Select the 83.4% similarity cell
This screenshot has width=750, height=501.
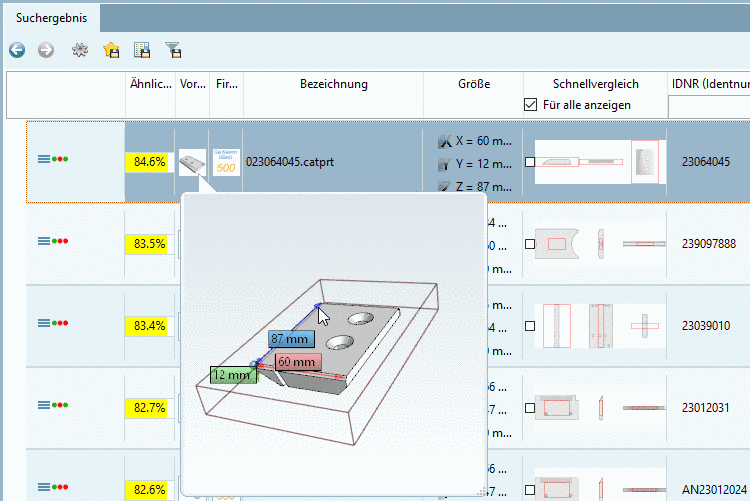click(x=150, y=326)
